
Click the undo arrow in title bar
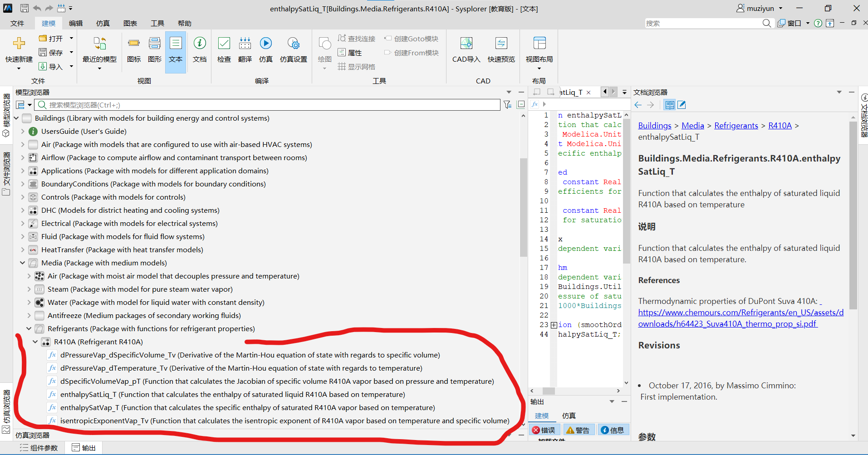[37, 8]
